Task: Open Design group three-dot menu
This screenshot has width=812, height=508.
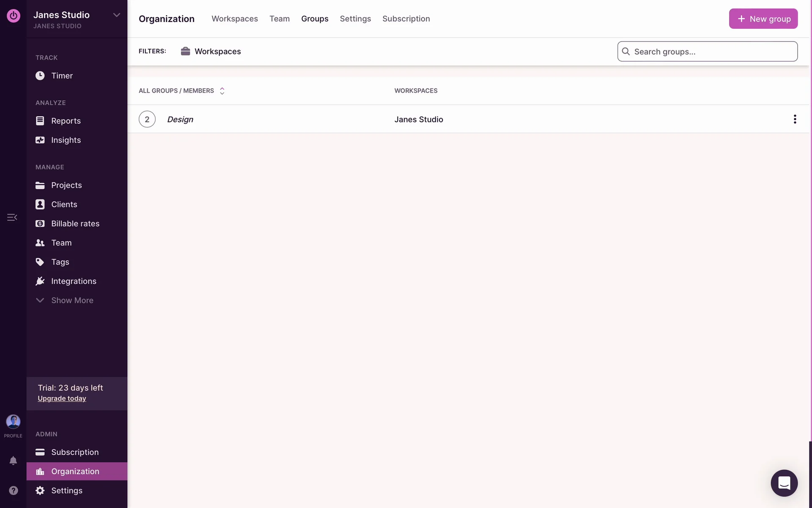Action: tap(795, 119)
